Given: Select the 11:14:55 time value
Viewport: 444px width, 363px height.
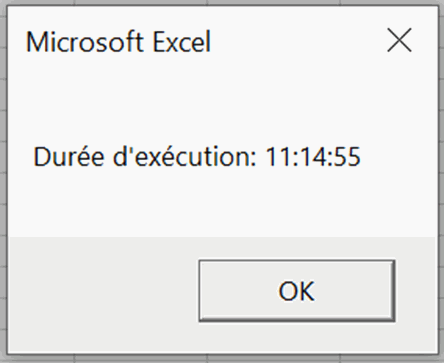Looking at the screenshot, I should (x=313, y=157).
